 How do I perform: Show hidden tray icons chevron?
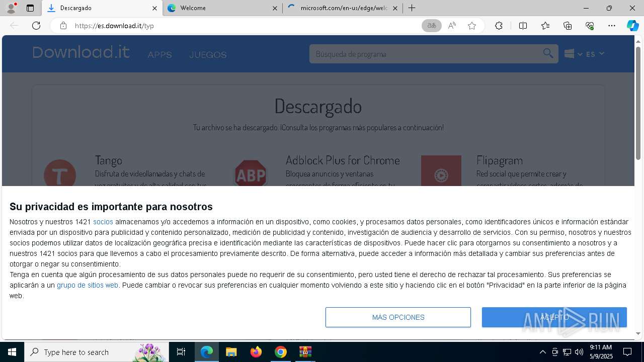(x=542, y=352)
